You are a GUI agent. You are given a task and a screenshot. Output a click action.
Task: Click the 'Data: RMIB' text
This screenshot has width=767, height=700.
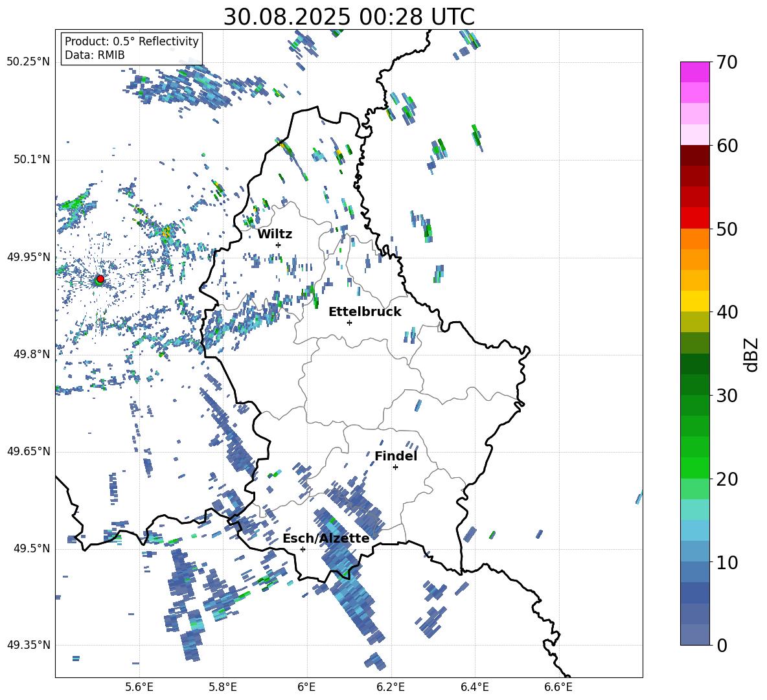pos(95,55)
